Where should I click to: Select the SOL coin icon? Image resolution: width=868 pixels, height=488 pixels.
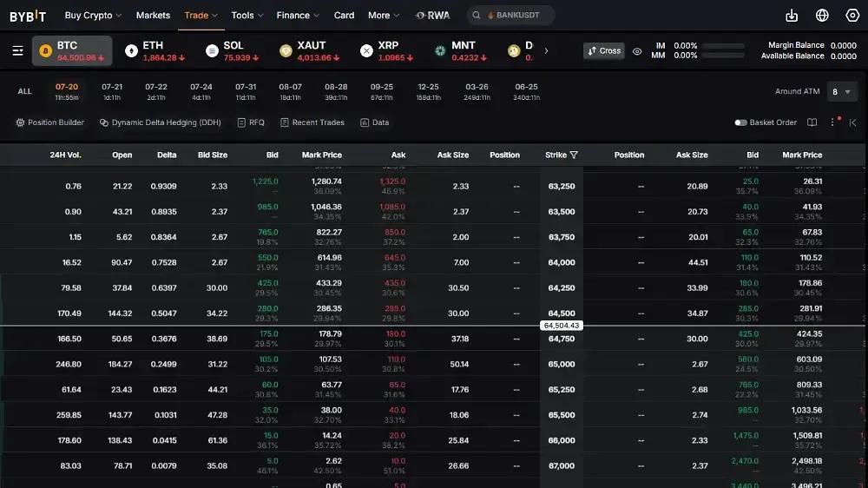(212, 51)
